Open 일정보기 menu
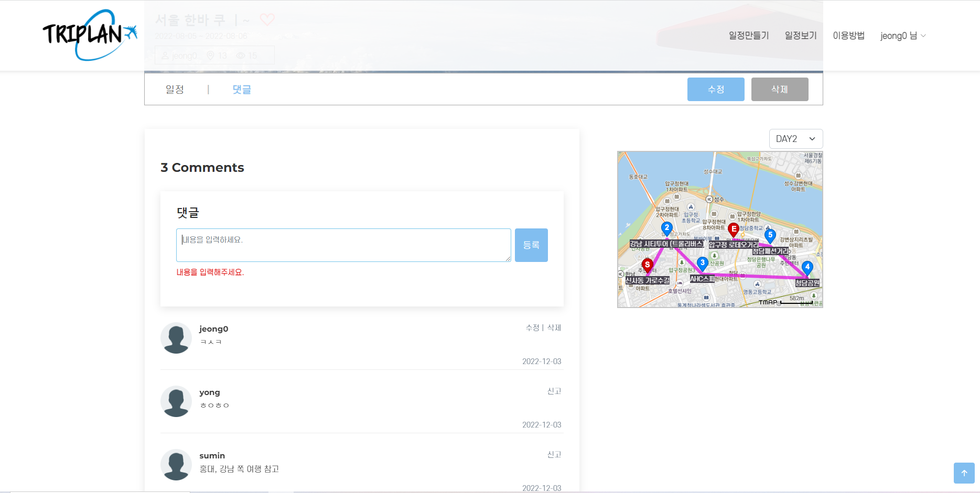Viewport: 980px width, 493px height. tap(801, 36)
